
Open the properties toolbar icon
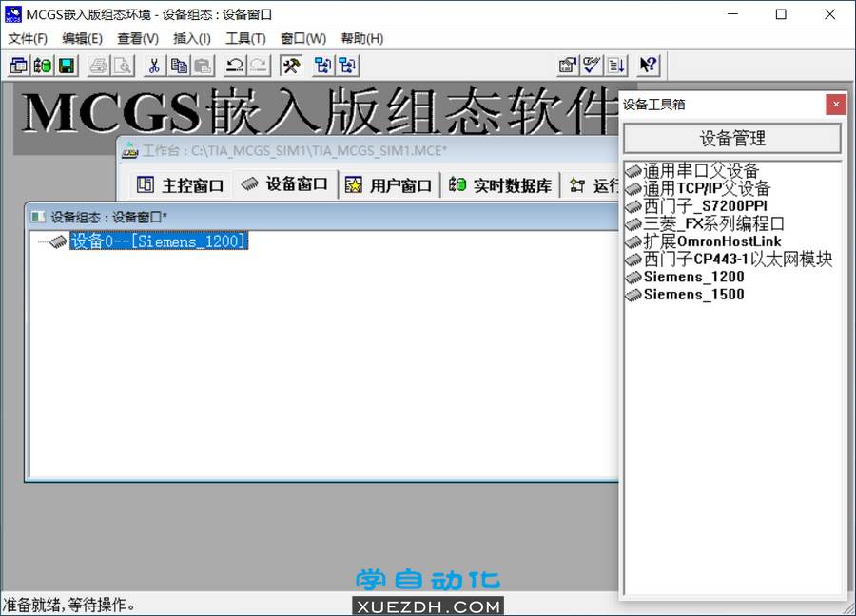pyautogui.click(x=568, y=66)
